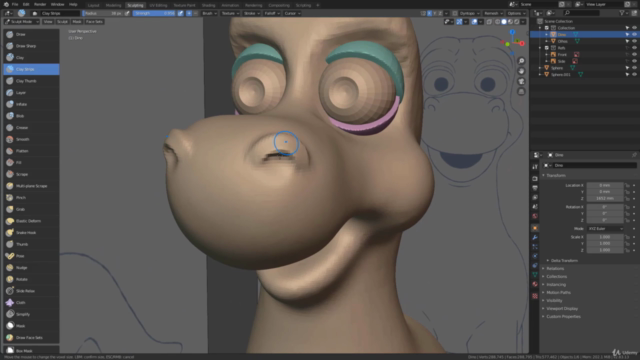
Task: Toggle visibility eye for Dino object
Action: [x=634, y=34]
